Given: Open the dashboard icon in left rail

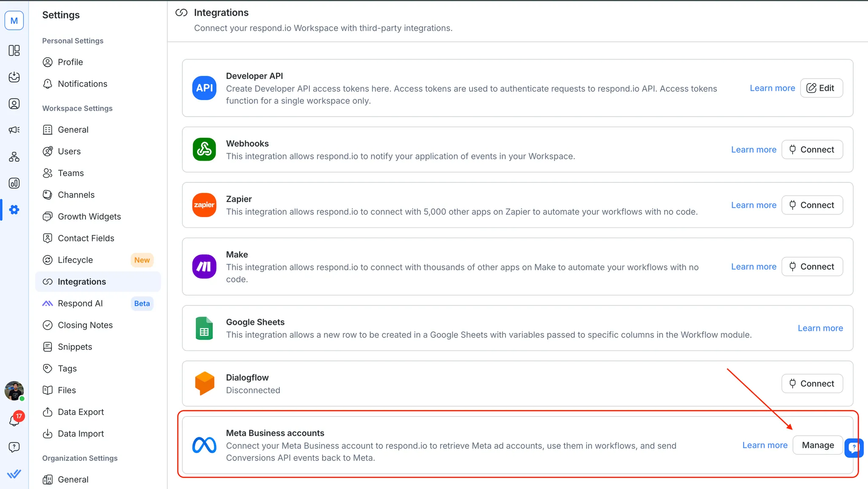Looking at the screenshot, I should tap(14, 50).
